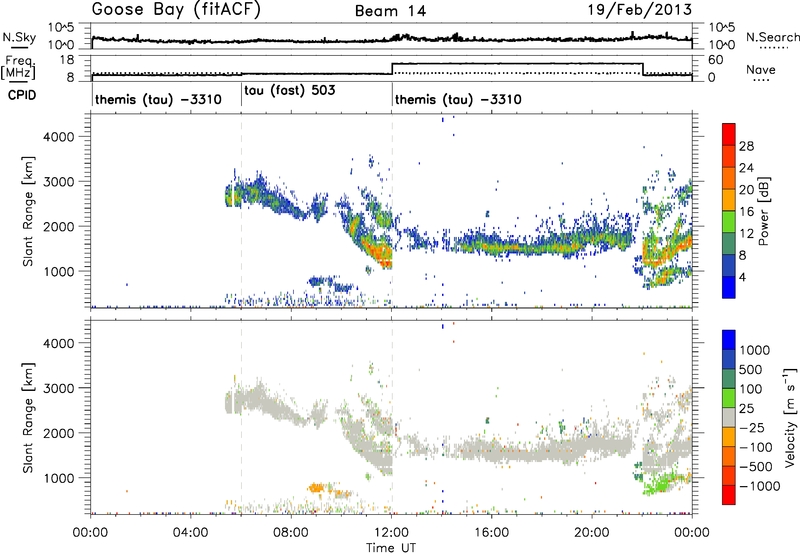This screenshot has height=554, width=800.
Task: Click the orange echo patch near 09:00 in the velocity panel
Action: point(316,488)
